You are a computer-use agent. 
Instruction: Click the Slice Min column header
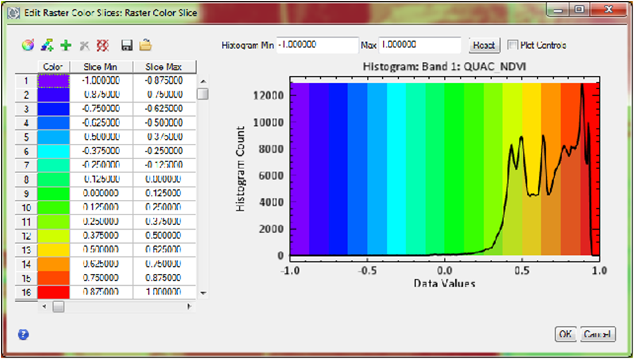(x=101, y=67)
